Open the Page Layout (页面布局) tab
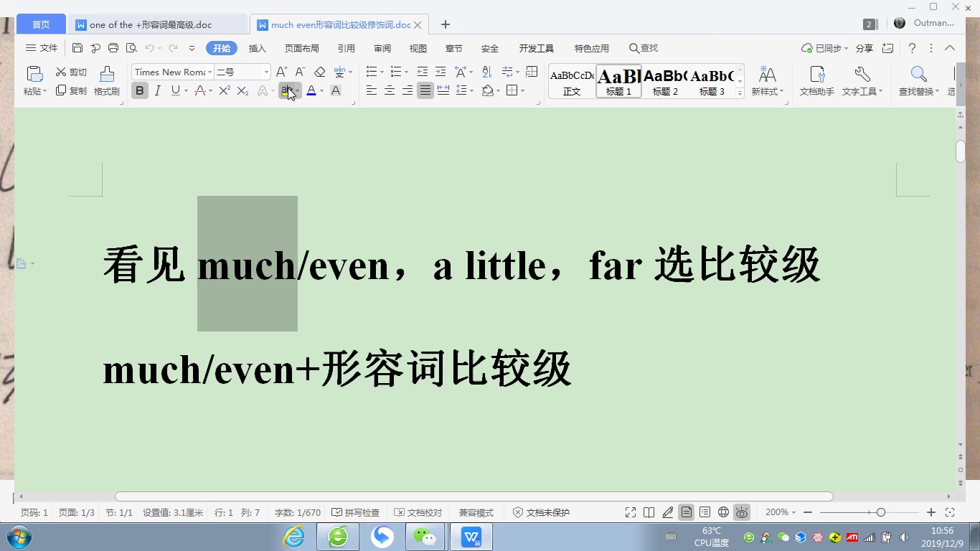980x551 pixels. pyautogui.click(x=302, y=48)
